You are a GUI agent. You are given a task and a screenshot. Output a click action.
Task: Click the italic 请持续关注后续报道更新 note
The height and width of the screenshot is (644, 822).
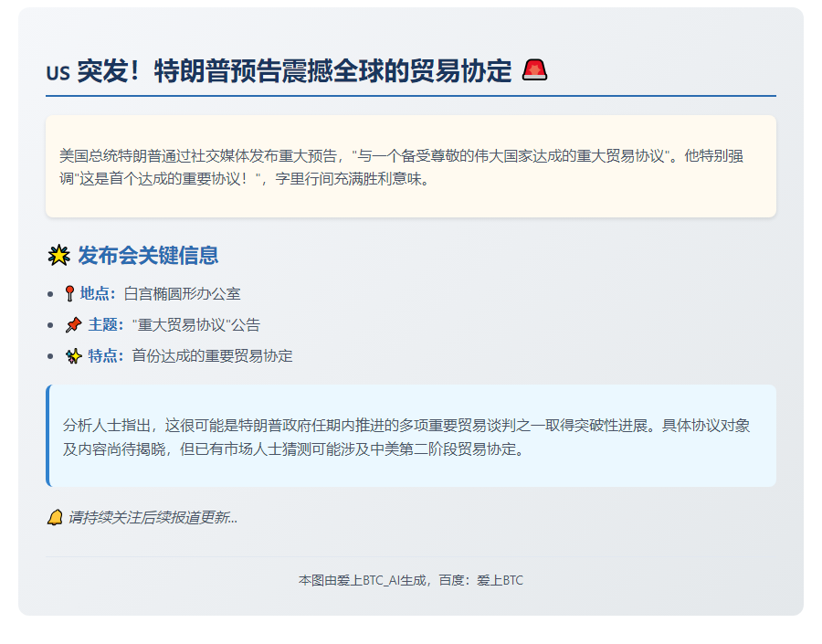[153, 518]
